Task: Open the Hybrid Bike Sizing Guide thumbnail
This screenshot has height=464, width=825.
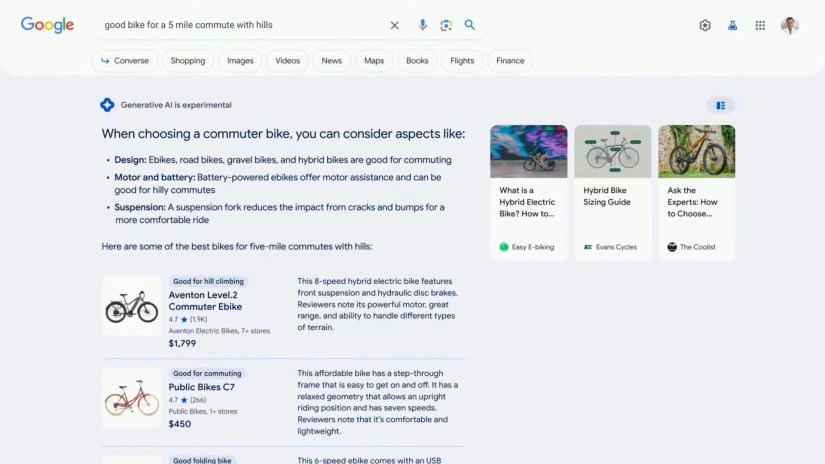Action: pyautogui.click(x=612, y=152)
